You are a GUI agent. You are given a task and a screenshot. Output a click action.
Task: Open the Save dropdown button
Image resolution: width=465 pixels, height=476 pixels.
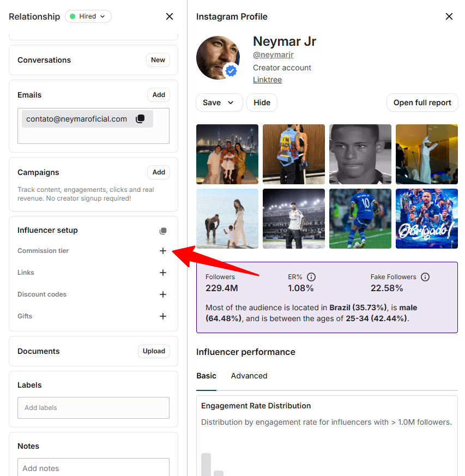tap(219, 103)
